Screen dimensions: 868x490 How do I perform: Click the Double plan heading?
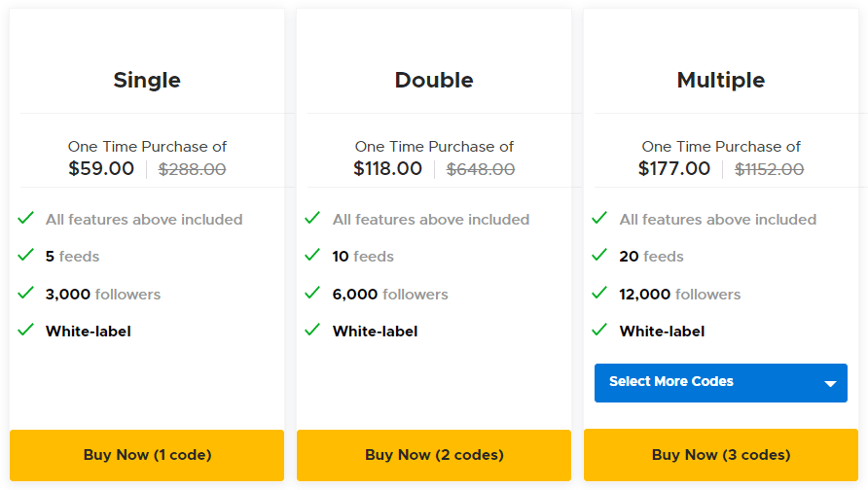434,80
